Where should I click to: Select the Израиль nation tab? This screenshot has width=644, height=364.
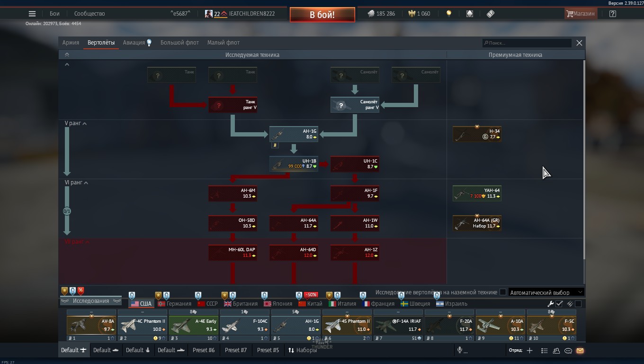(x=452, y=304)
